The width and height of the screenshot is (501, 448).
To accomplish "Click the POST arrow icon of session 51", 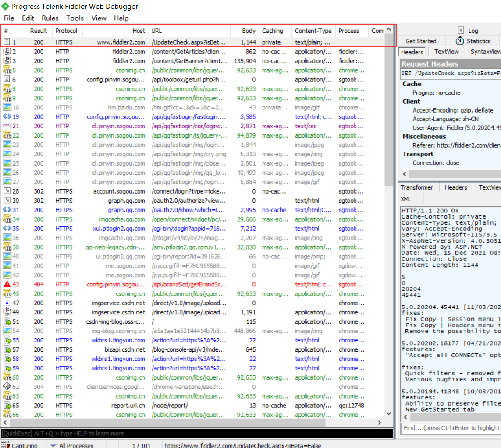I will point(7,321).
